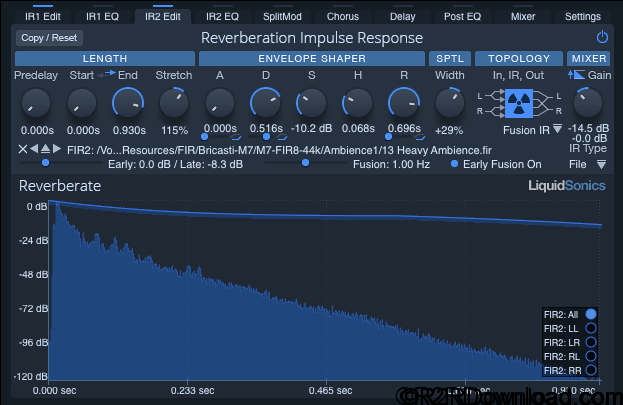Click the Width knob at +29%

tap(450, 103)
